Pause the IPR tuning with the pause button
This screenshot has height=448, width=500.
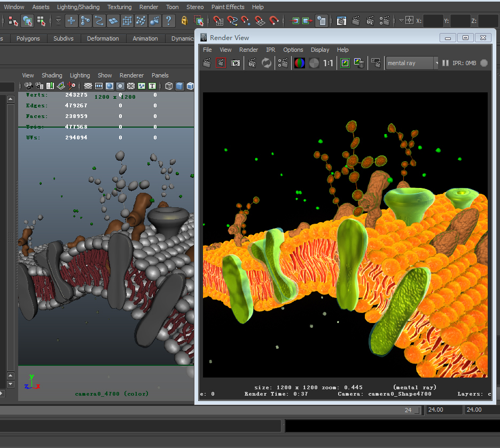(x=445, y=63)
